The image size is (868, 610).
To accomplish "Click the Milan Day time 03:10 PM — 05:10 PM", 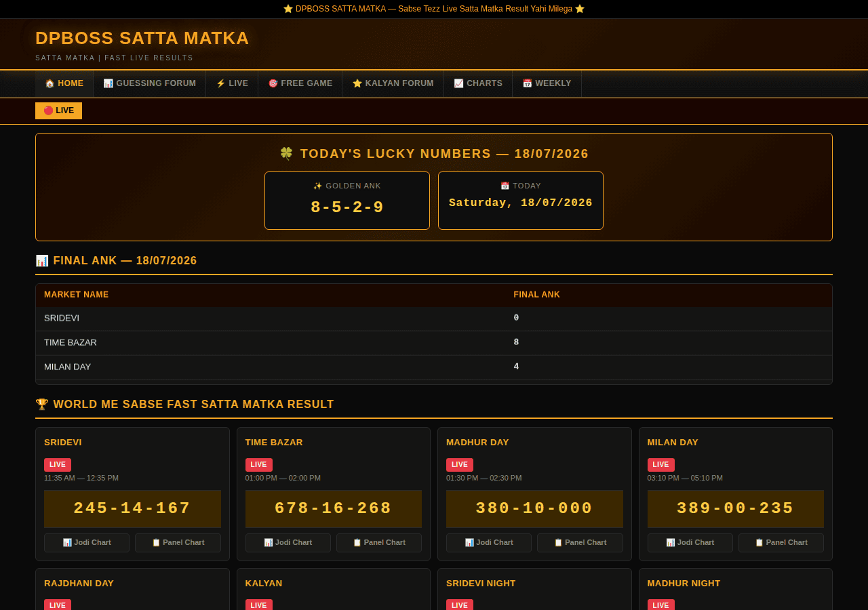I will (685, 478).
